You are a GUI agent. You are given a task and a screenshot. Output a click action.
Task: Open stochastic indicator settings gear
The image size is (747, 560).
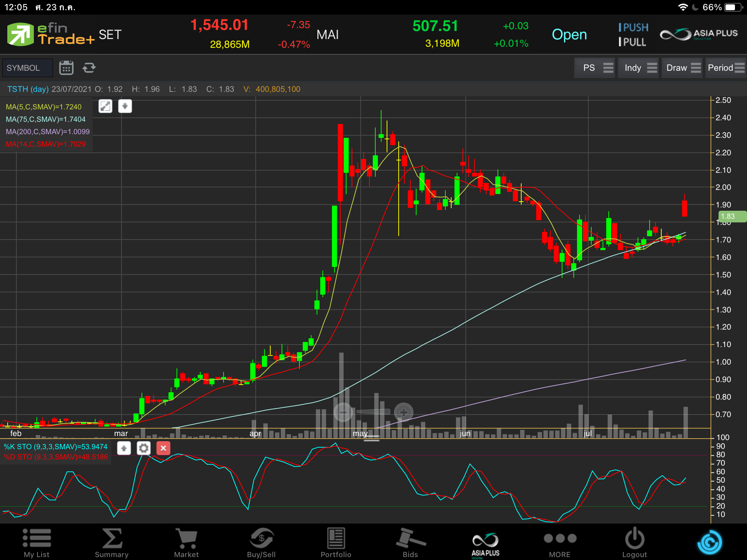(144, 448)
